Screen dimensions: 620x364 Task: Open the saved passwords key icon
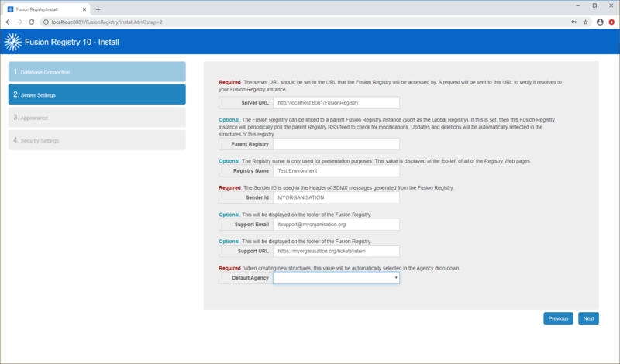[x=573, y=22]
